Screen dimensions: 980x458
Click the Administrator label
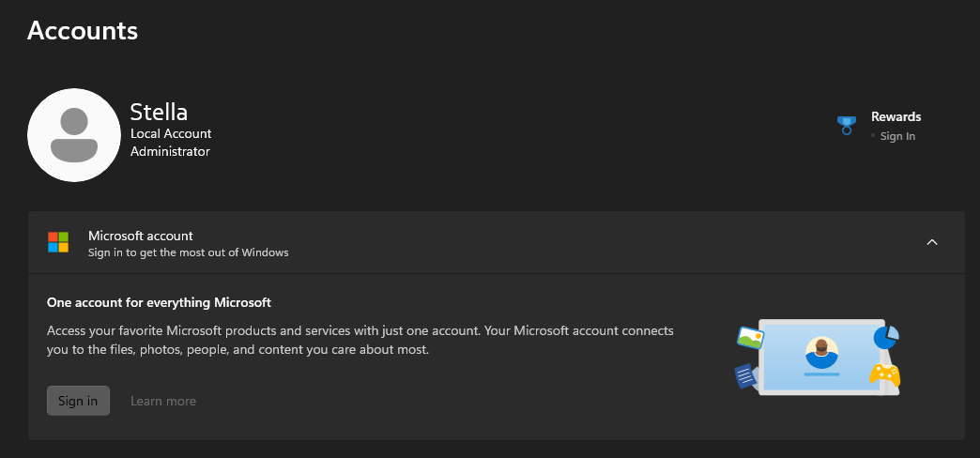point(170,151)
